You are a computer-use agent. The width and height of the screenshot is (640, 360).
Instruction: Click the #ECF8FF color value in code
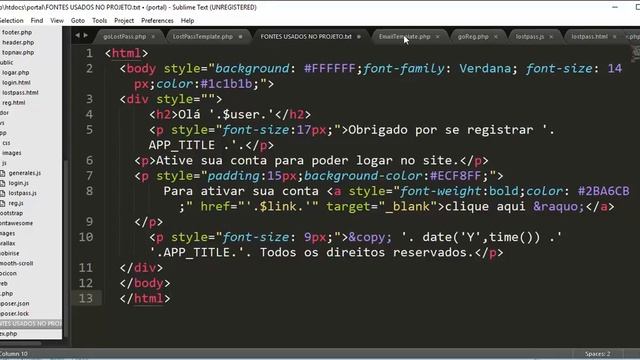tap(456, 176)
